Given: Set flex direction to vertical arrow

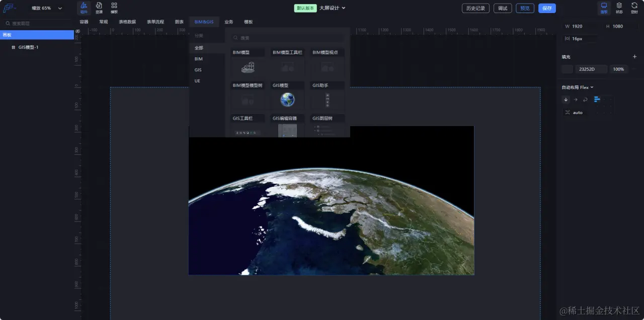Looking at the screenshot, I should pyautogui.click(x=566, y=99).
